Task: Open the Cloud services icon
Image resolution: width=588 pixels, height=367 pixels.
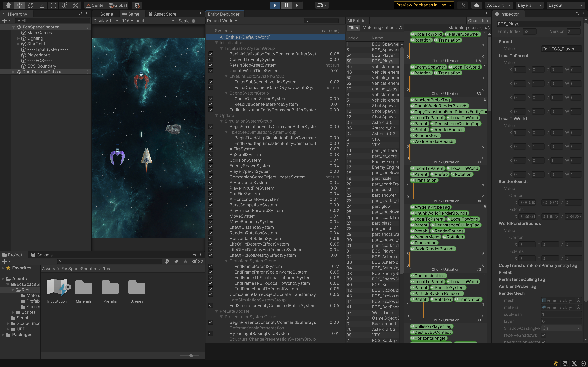Action: tap(477, 5)
